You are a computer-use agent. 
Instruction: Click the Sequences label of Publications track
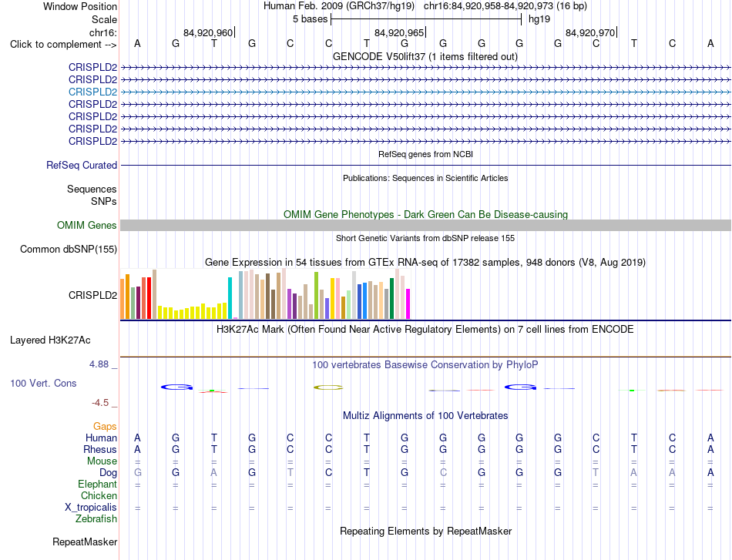(x=92, y=189)
